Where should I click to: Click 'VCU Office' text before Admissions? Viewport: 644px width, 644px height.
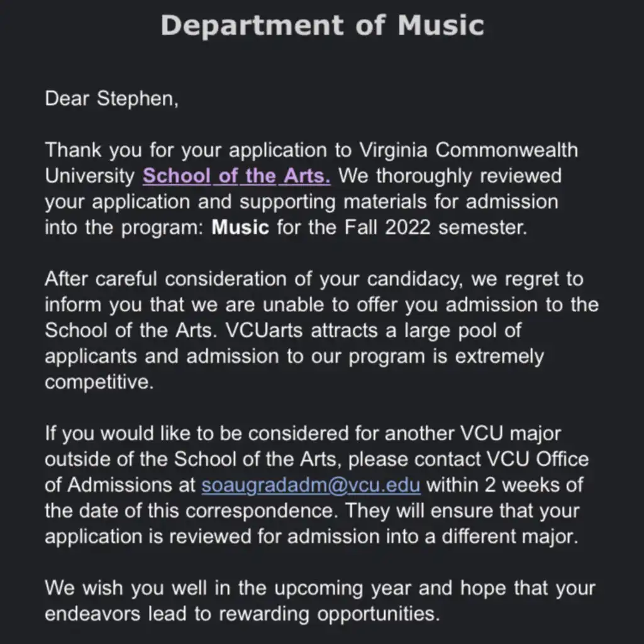pyautogui.click(x=538, y=459)
